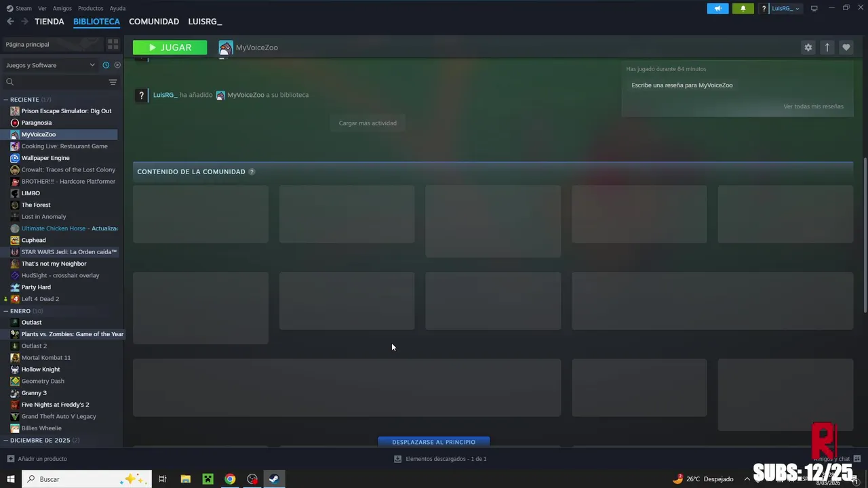Screen dimensions: 868x488
Task: Open File Explorer from the taskbar
Action: 185,479
